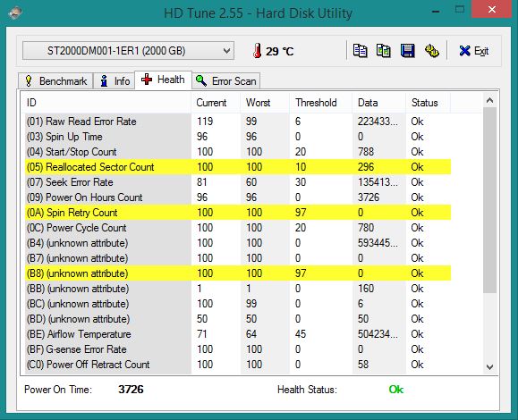Click the data value '160' in the BB row
518x420 pixels.
pos(366,289)
